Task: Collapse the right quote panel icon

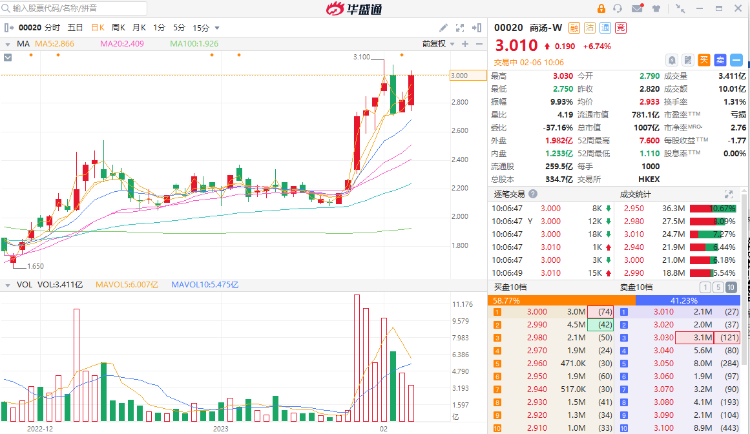Action: tap(476, 28)
